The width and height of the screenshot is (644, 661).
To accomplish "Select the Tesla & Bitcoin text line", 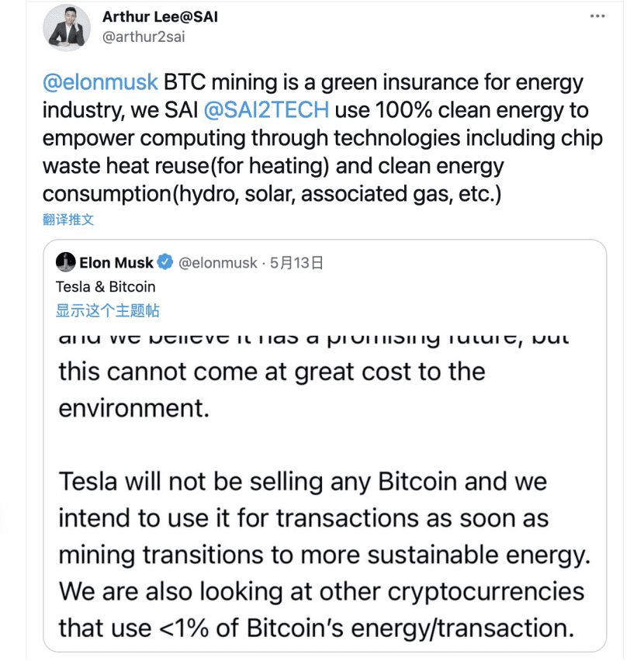I will (x=106, y=287).
